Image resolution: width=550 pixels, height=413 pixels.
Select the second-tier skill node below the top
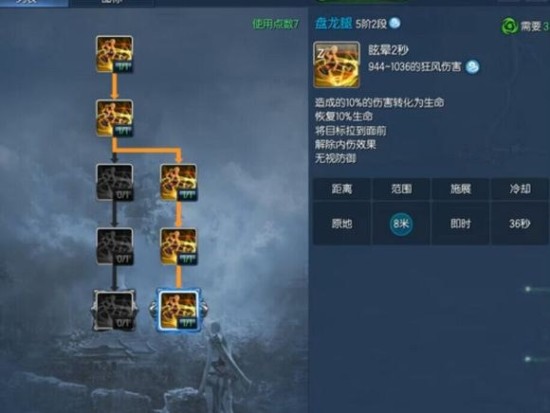(x=114, y=118)
